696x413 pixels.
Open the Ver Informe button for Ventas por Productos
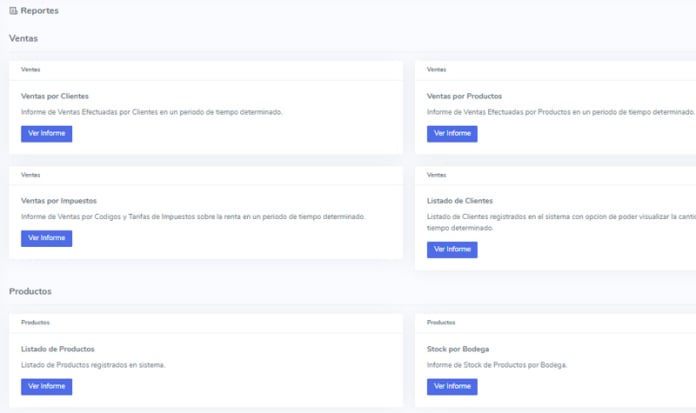[x=452, y=134]
